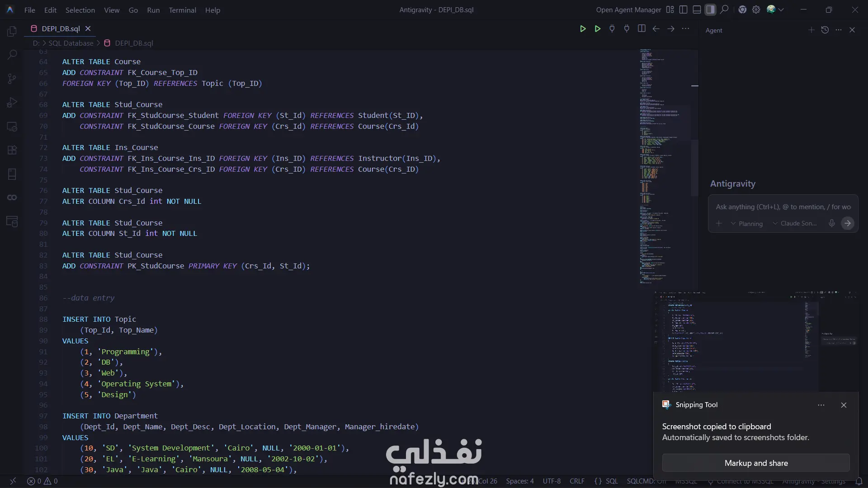Open Search in the activity bar
868x488 pixels.
pyautogui.click(x=12, y=55)
